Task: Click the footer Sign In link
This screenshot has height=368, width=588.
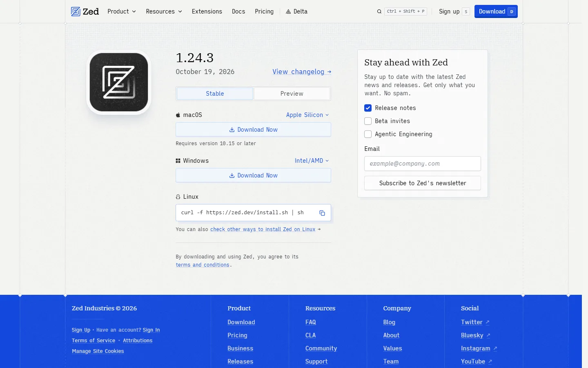Action: point(151,330)
